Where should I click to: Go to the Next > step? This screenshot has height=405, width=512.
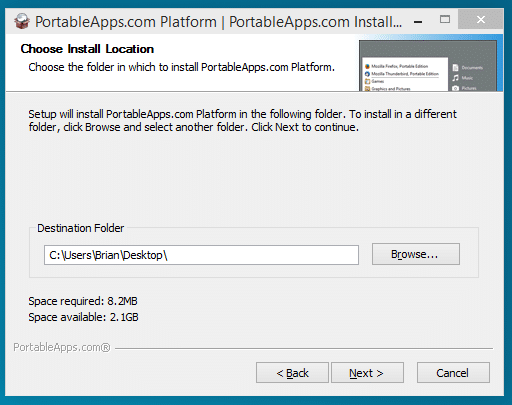(x=367, y=373)
